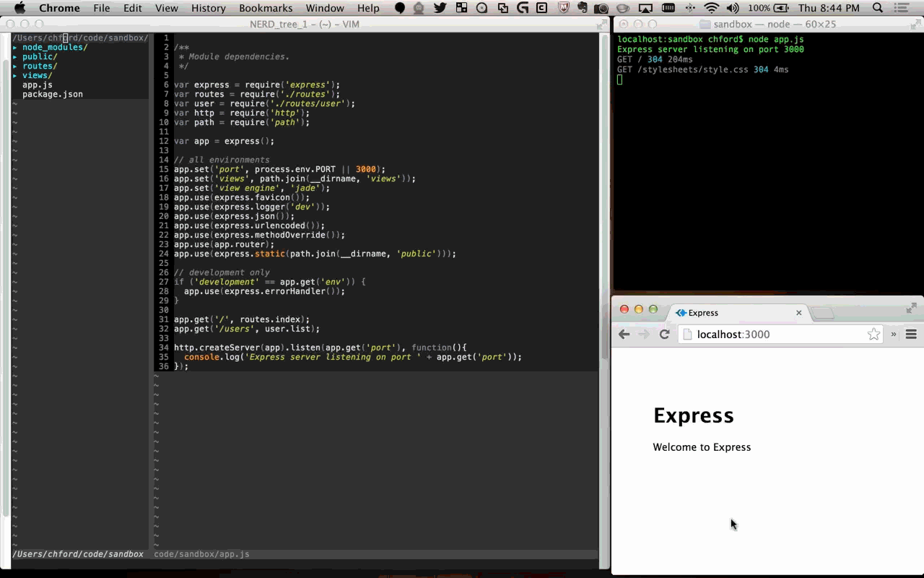Click the volume speaker icon in the menu bar
Viewport: 924px width, 578px height.
click(x=733, y=8)
